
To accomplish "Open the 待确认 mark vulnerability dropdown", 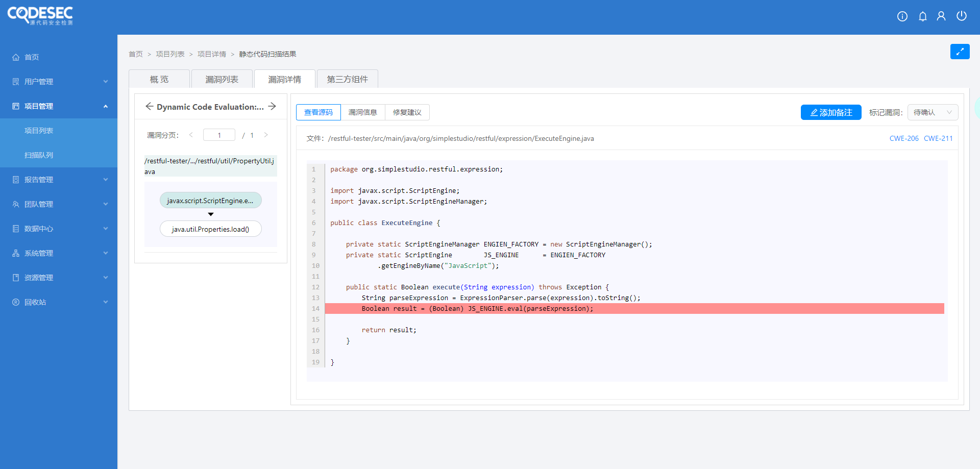I will click(933, 112).
